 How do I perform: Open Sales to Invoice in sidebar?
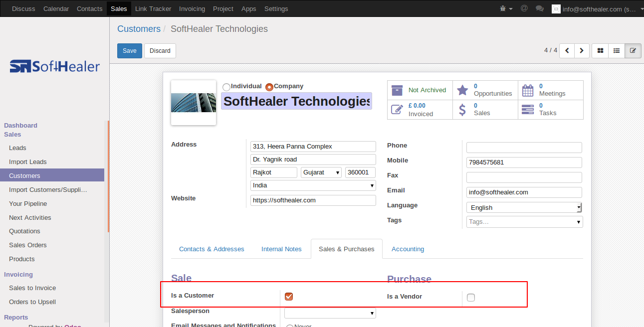coord(32,288)
